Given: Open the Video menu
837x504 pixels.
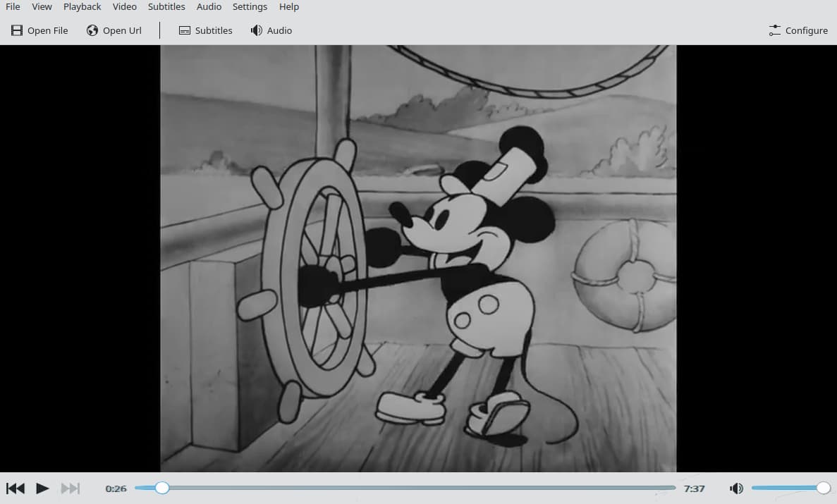Looking at the screenshot, I should 124,6.
